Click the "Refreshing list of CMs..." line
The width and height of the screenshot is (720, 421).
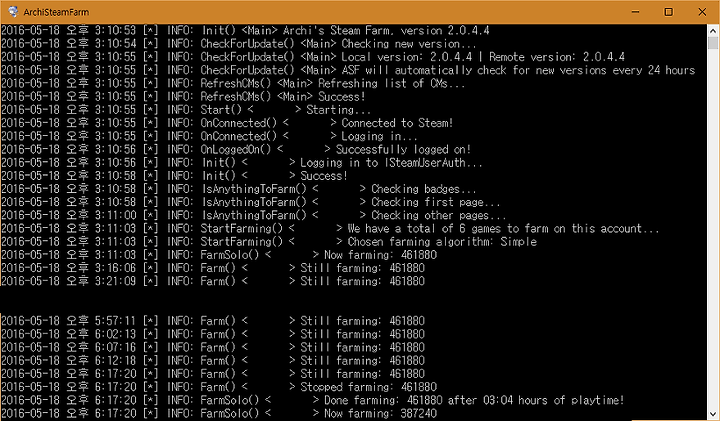pos(233,84)
